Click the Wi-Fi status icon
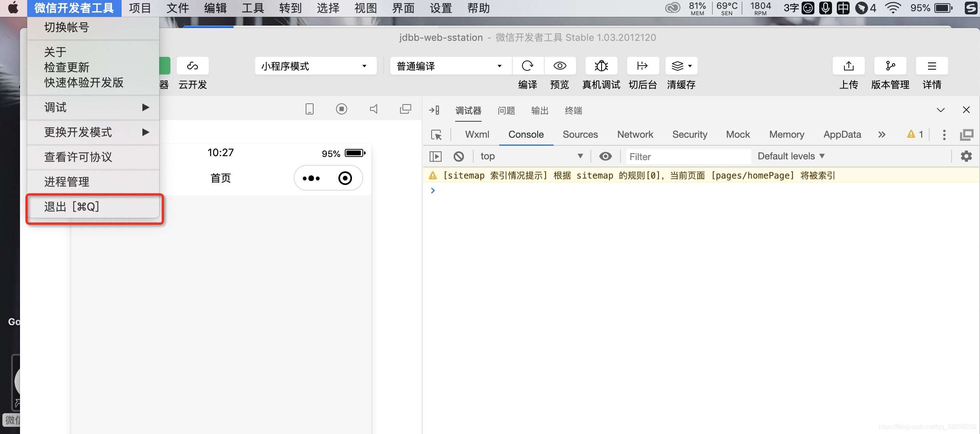Viewport: 980px width, 434px height. pyautogui.click(x=892, y=8)
